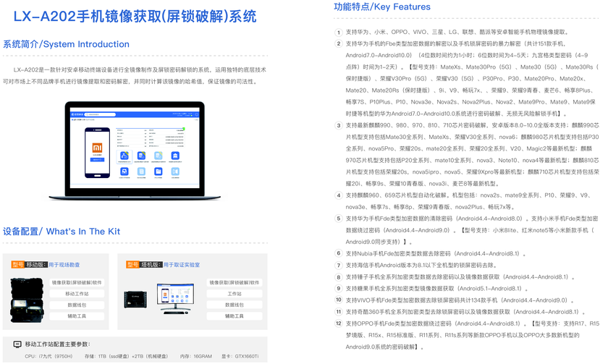Screen dimensions: 608x364
Task: Click the orange 型号 tag in the 塔机版 card
Action: coord(132,264)
